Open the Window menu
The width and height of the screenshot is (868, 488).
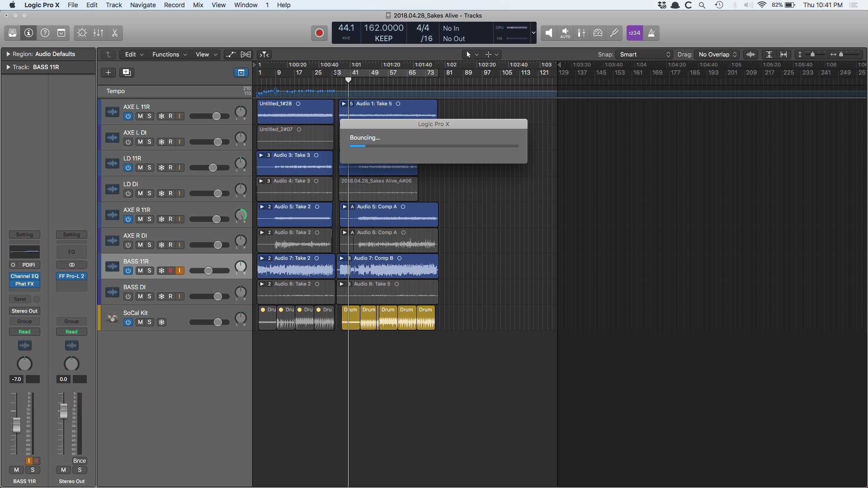pos(245,5)
